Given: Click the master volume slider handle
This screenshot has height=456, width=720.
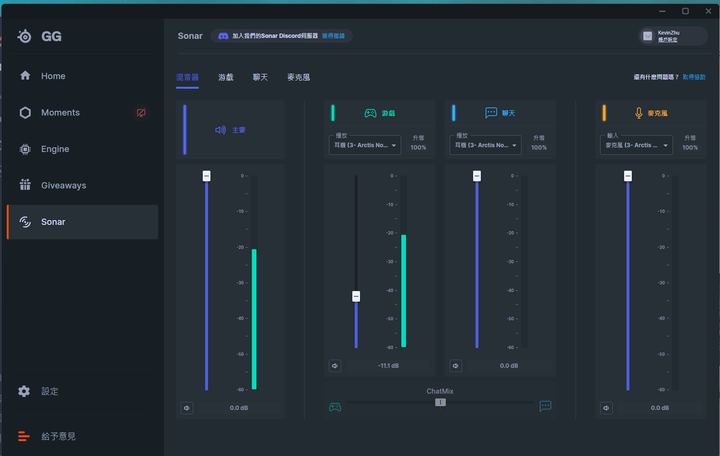Looking at the screenshot, I should click(207, 176).
